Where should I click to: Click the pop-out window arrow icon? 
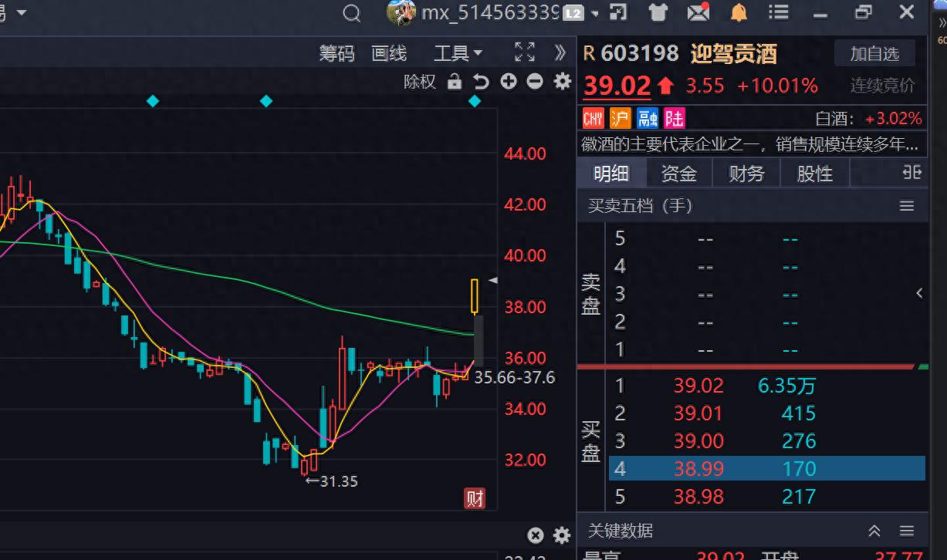618,12
